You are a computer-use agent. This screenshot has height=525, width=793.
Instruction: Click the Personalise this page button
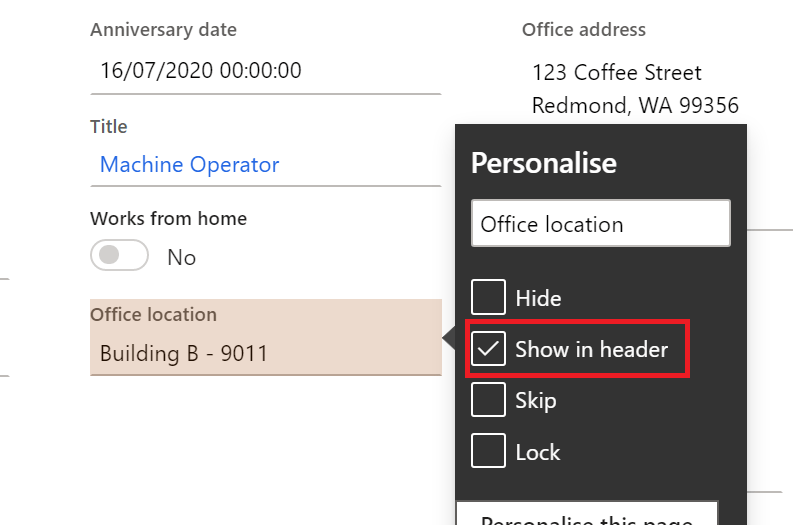(587, 515)
